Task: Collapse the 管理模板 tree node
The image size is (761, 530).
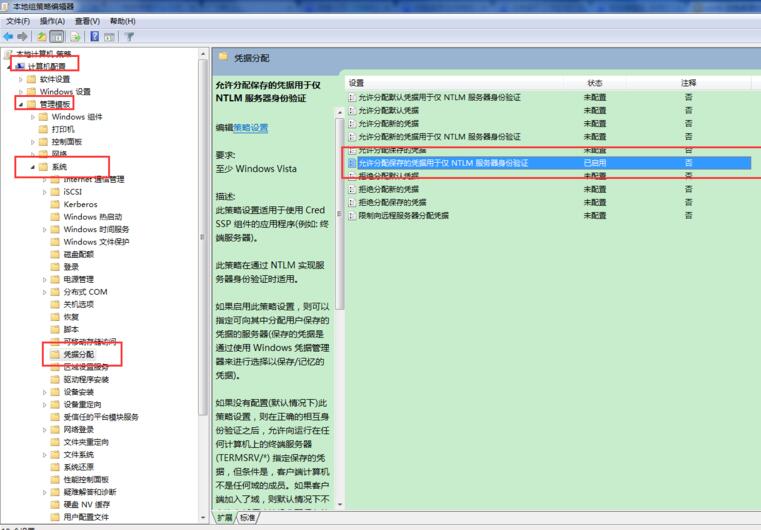Action: [19, 104]
